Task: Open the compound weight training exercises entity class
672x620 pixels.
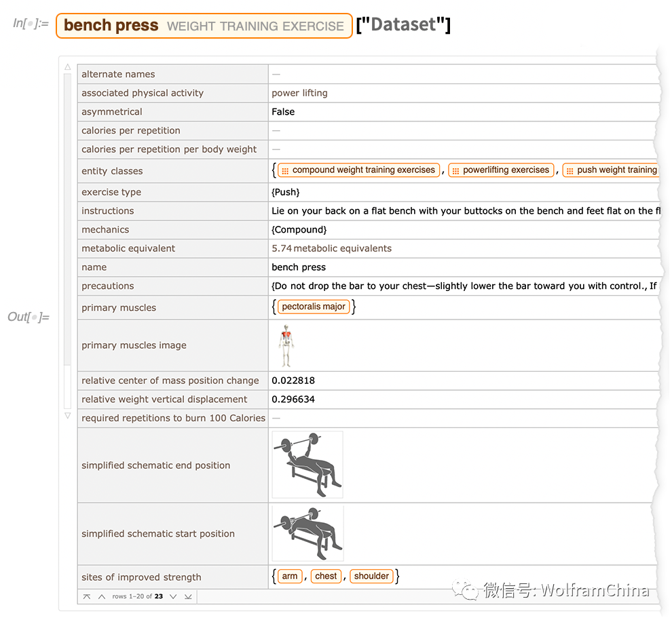Action: click(x=358, y=170)
